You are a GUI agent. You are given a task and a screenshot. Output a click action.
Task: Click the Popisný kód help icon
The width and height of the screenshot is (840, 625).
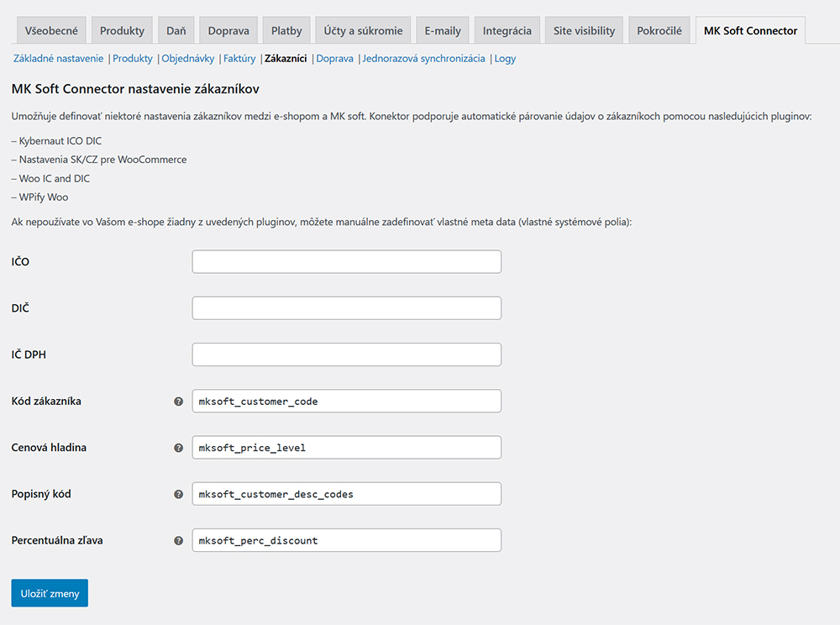point(178,495)
